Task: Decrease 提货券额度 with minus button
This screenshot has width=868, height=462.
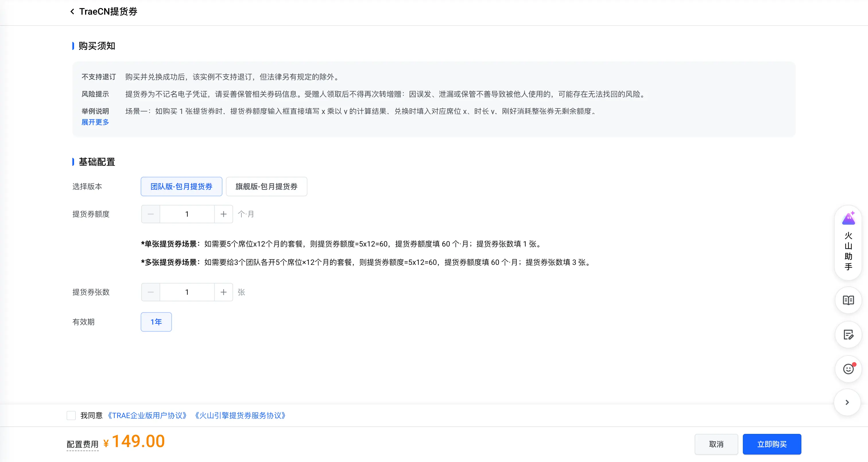Action: coord(151,214)
